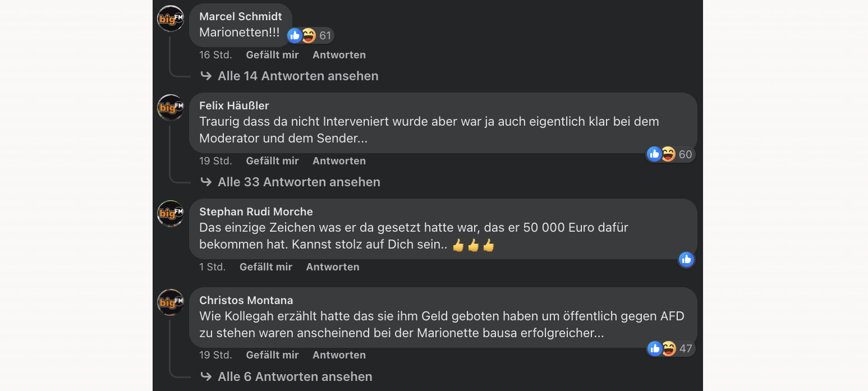The height and width of the screenshot is (391, 868).
Task: Like Stephan Rudi Morche's comment via 'Gefällt mir'
Action: (x=265, y=266)
